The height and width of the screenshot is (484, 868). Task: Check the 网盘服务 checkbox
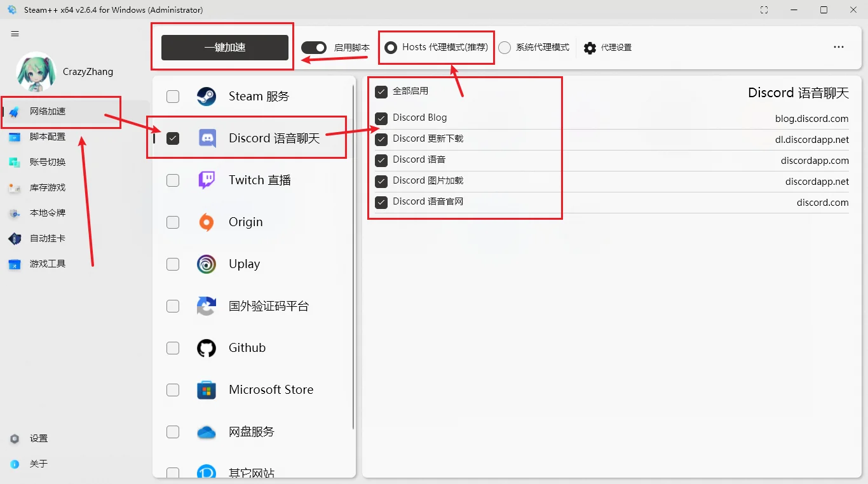173,432
